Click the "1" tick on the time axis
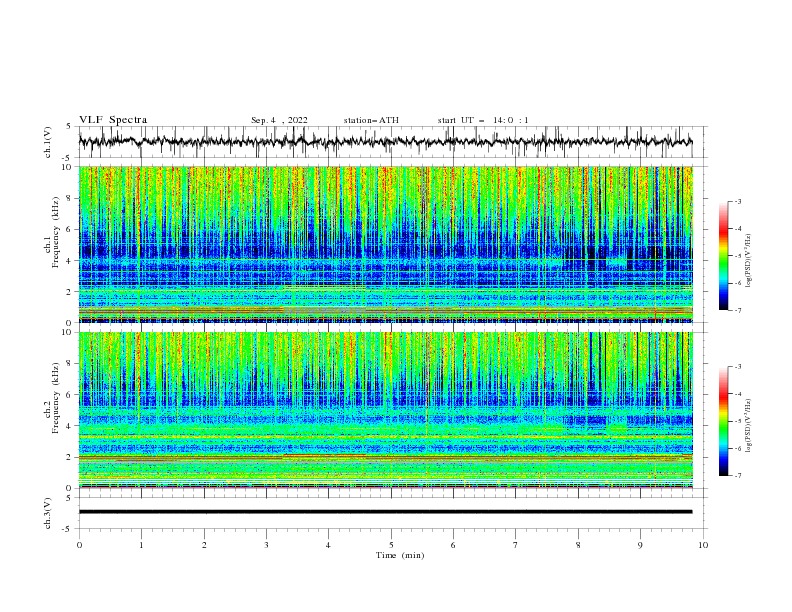792x612 pixels. 141,545
